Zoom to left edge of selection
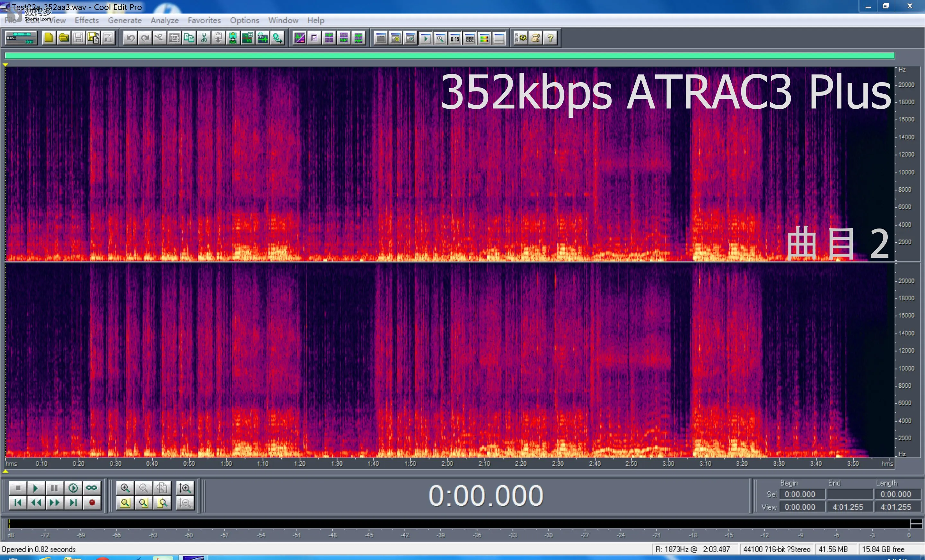925x560 pixels. click(x=143, y=503)
